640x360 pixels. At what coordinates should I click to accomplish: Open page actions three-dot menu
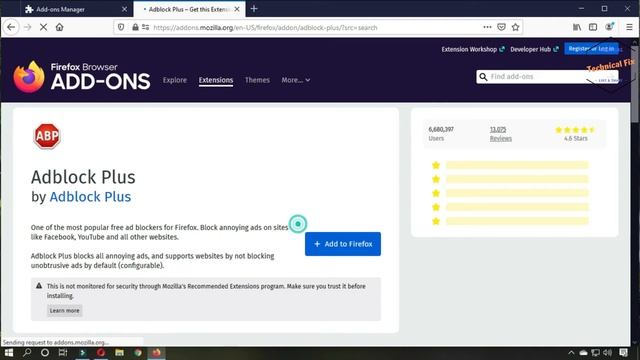tap(487, 27)
